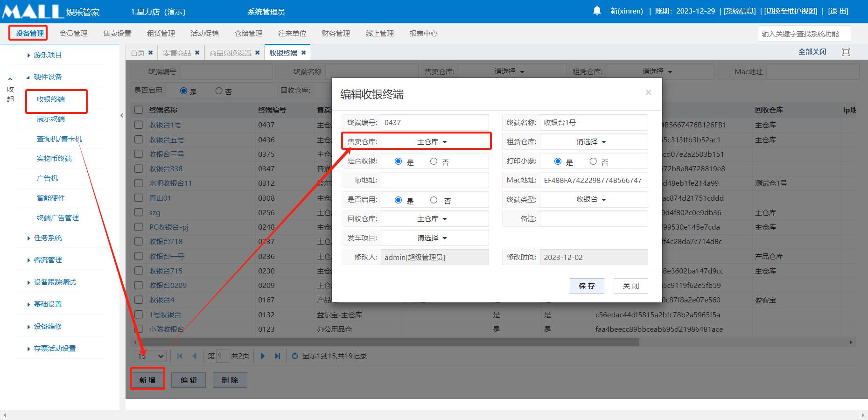
Task: Open the 设备管理 top menu
Action: tap(29, 34)
